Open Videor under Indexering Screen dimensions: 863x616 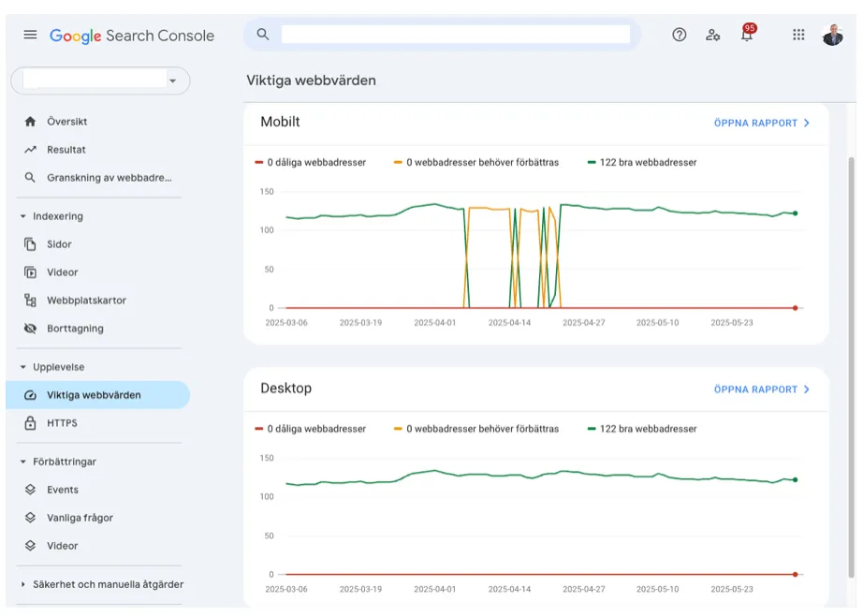(x=62, y=272)
